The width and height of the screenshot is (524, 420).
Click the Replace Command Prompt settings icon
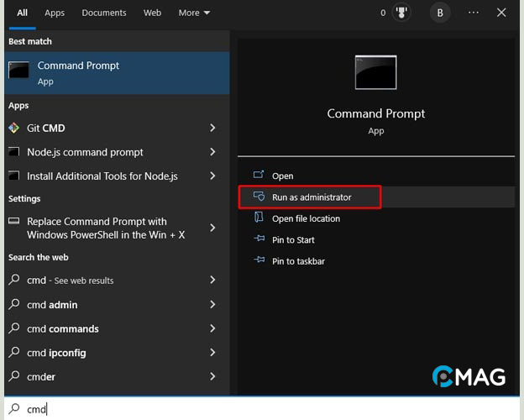click(x=14, y=221)
